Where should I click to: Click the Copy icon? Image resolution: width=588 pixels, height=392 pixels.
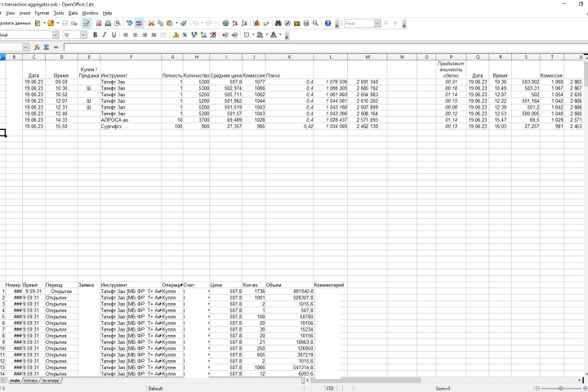coord(161,23)
